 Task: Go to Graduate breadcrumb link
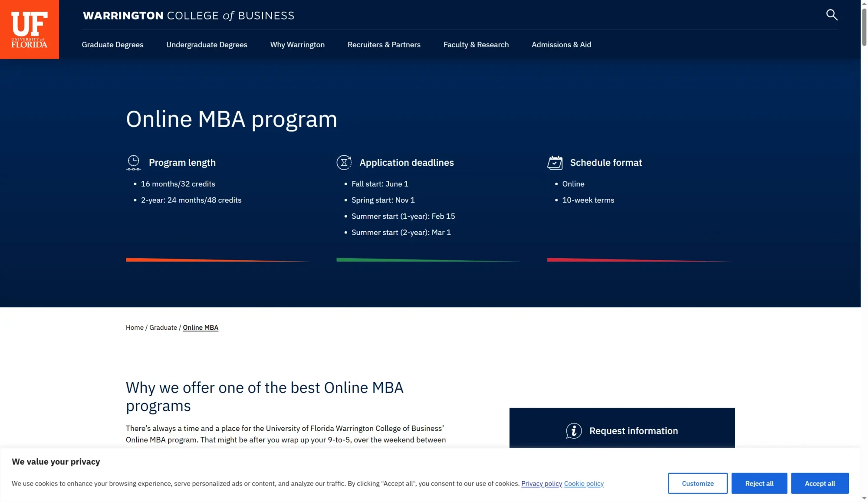point(163,328)
